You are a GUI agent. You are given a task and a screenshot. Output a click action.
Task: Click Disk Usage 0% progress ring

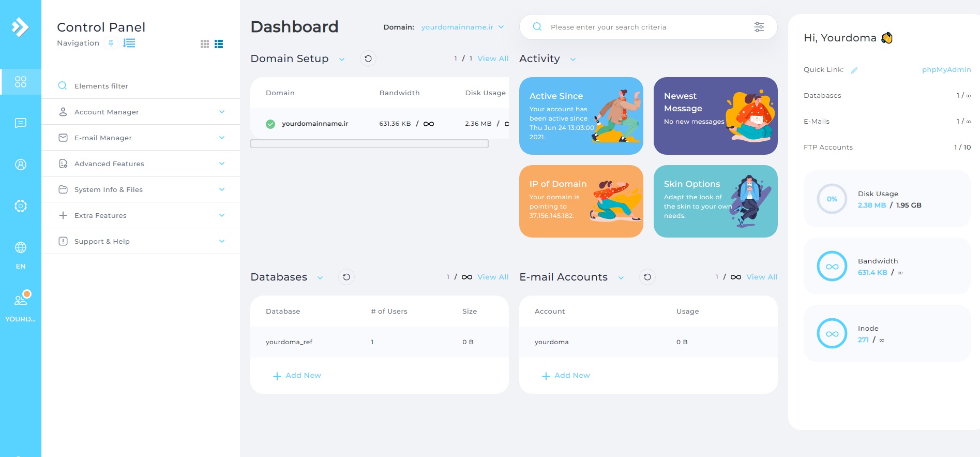click(x=832, y=199)
